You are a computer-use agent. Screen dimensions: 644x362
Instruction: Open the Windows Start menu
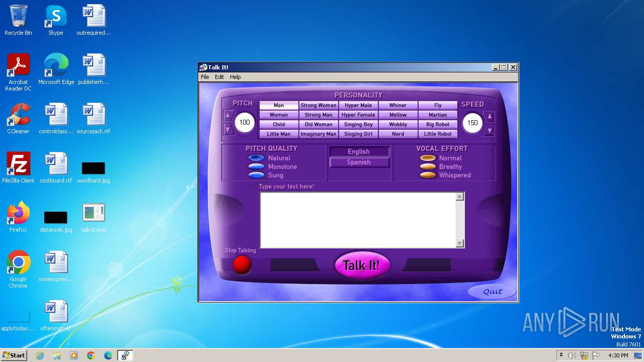(x=14, y=355)
